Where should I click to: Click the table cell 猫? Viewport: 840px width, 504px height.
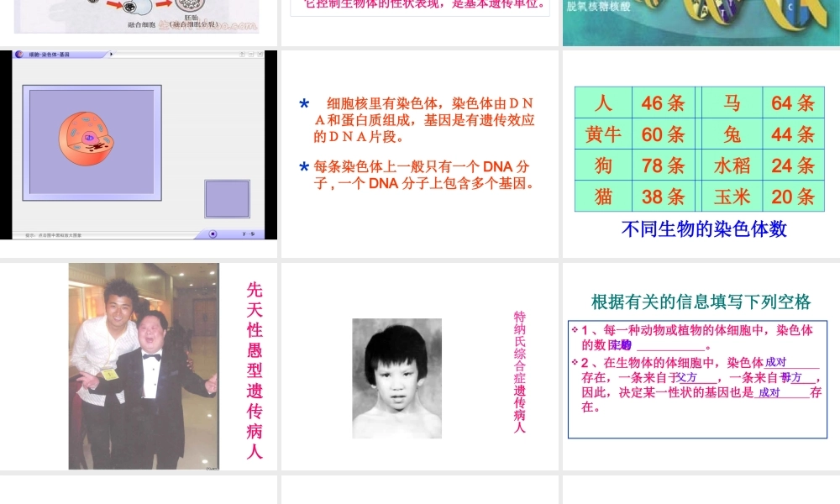click(603, 196)
